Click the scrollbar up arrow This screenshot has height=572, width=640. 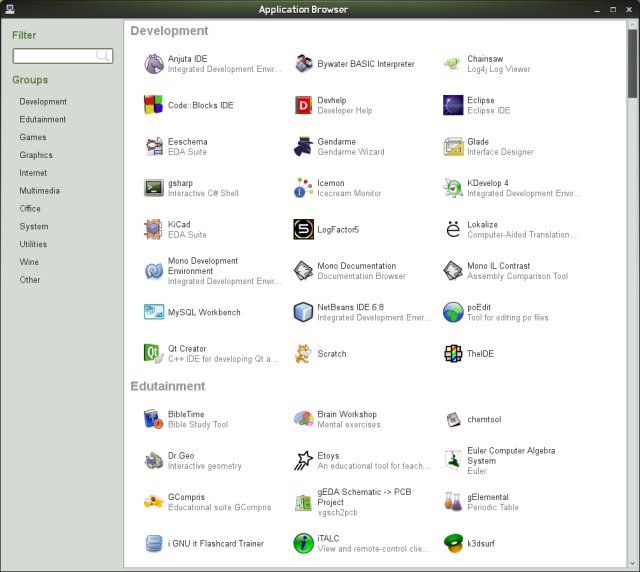pos(632,25)
